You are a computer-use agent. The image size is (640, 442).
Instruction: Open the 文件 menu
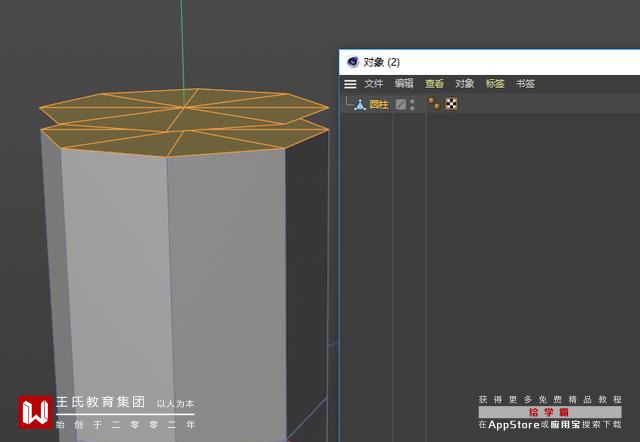(x=373, y=84)
